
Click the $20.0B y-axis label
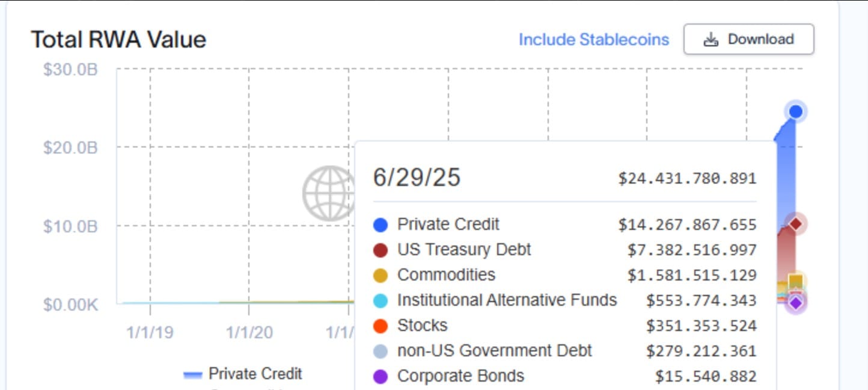tap(70, 147)
